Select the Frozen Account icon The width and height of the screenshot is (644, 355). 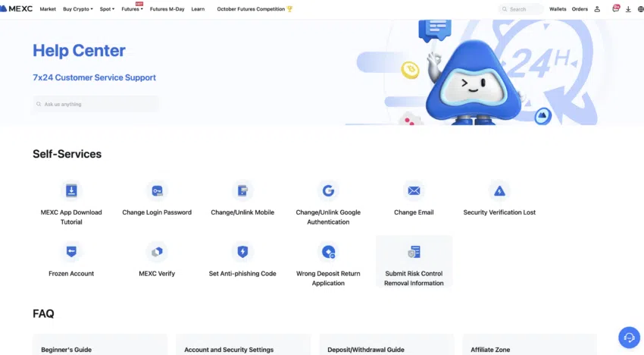(71, 251)
